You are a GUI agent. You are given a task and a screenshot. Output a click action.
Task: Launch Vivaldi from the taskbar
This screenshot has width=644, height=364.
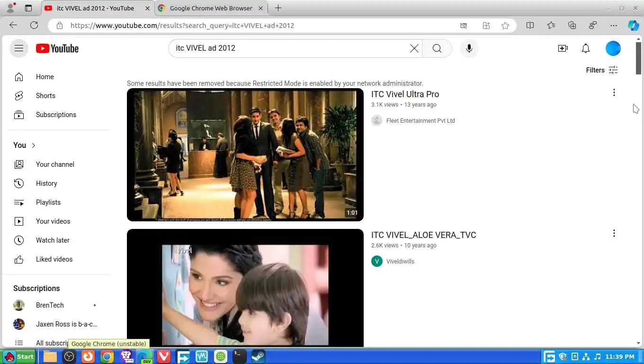pos(164,356)
